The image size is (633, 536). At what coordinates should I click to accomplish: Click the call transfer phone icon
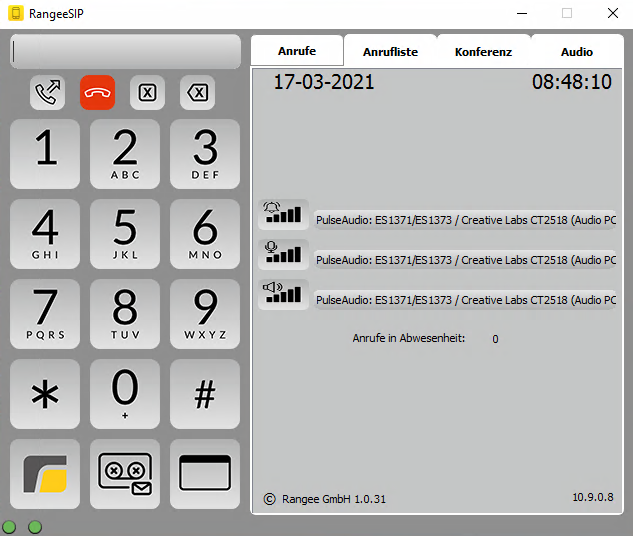[x=47, y=93]
